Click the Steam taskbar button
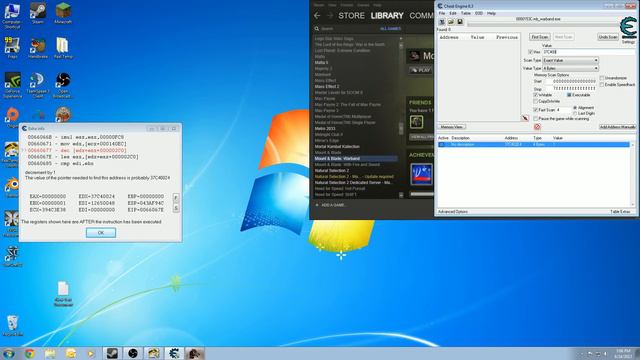This screenshot has width=640, height=360. point(112,353)
